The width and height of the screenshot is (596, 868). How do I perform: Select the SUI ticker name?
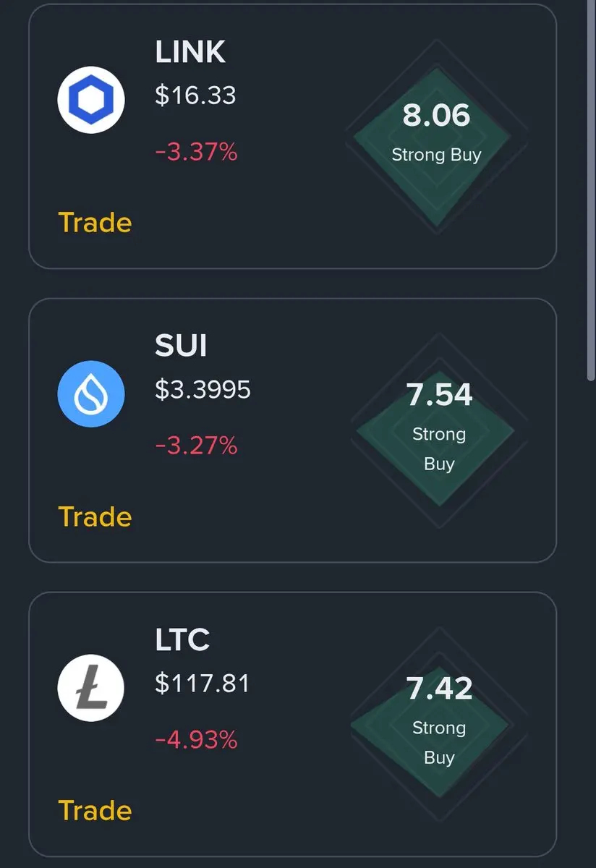pos(181,346)
